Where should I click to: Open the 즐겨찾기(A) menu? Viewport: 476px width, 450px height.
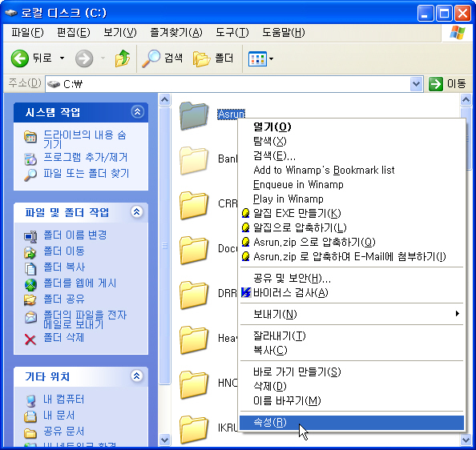click(x=176, y=33)
